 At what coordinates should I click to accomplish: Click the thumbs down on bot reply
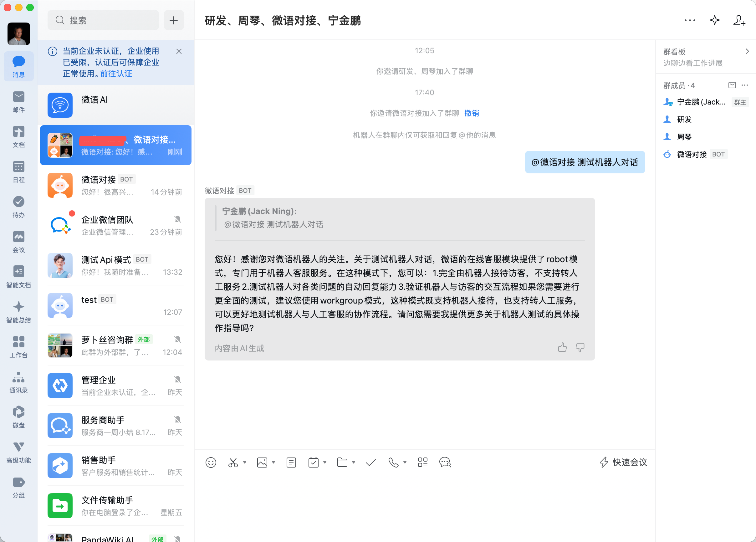tap(580, 348)
